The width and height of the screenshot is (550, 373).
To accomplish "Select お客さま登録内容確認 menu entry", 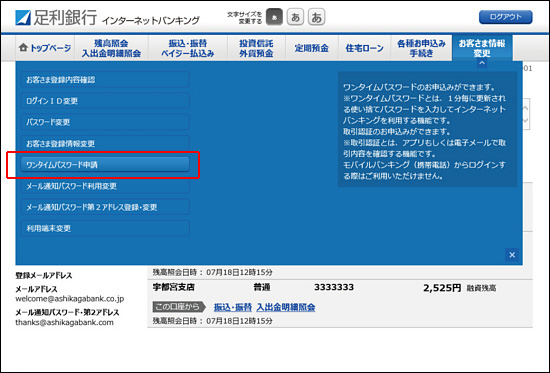I will (x=105, y=80).
